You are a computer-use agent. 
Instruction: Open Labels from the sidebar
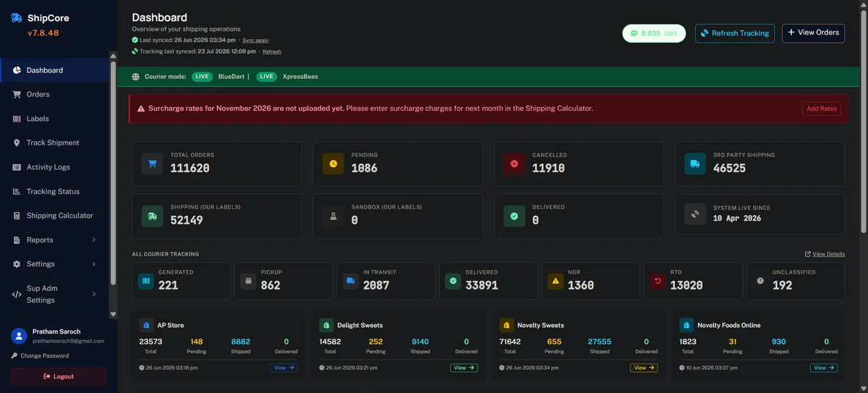(x=54, y=119)
